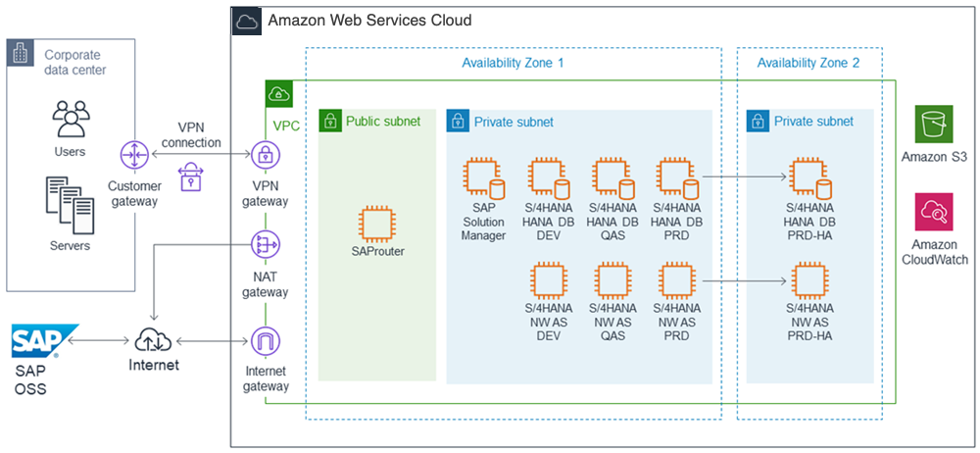Screen dimensions: 980x453
Task: Click the Internet cloud icon
Action: [154, 340]
